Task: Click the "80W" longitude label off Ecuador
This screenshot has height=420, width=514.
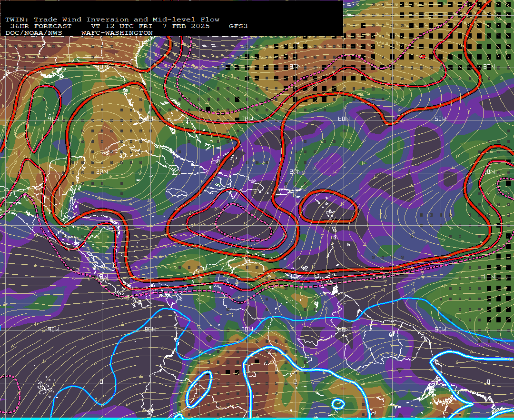Action: click(150, 329)
